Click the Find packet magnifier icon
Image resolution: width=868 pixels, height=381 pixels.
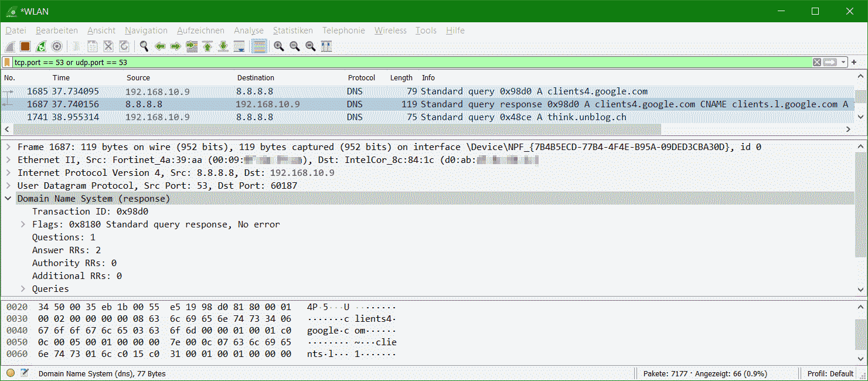pyautogui.click(x=144, y=46)
